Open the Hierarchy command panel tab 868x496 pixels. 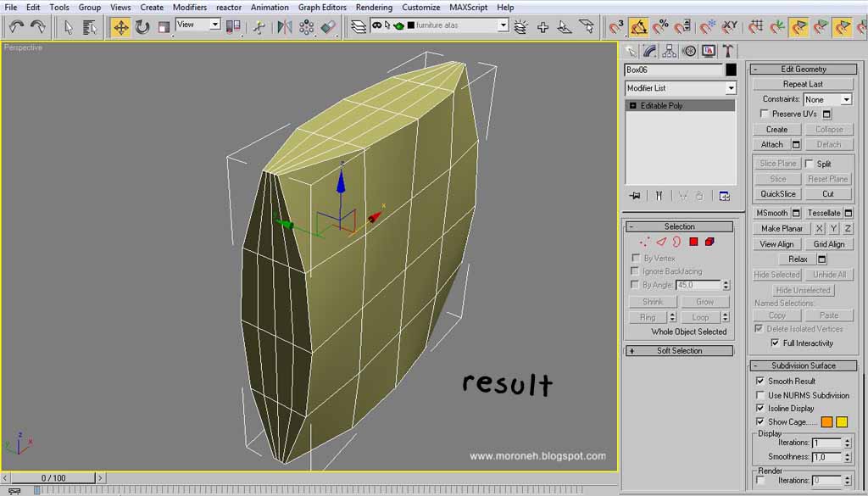(x=670, y=52)
